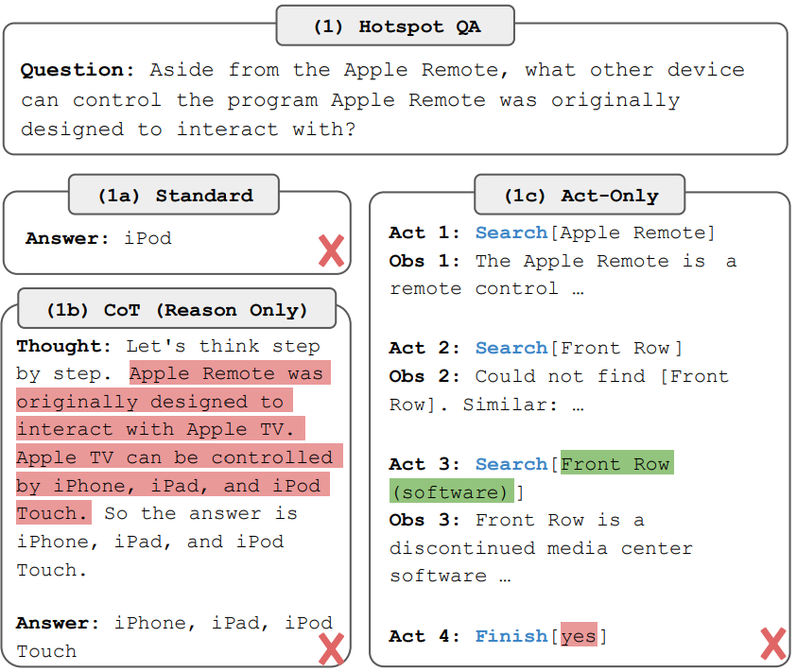Click the red X in the CoT panel
The height and width of the screenshot is (672, 797).
pyautogui.click(x=330, y=648)
